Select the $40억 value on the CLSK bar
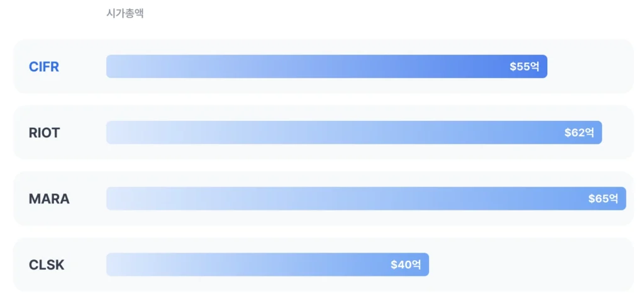This screenshot has width=644, height=303. [406, 265]
